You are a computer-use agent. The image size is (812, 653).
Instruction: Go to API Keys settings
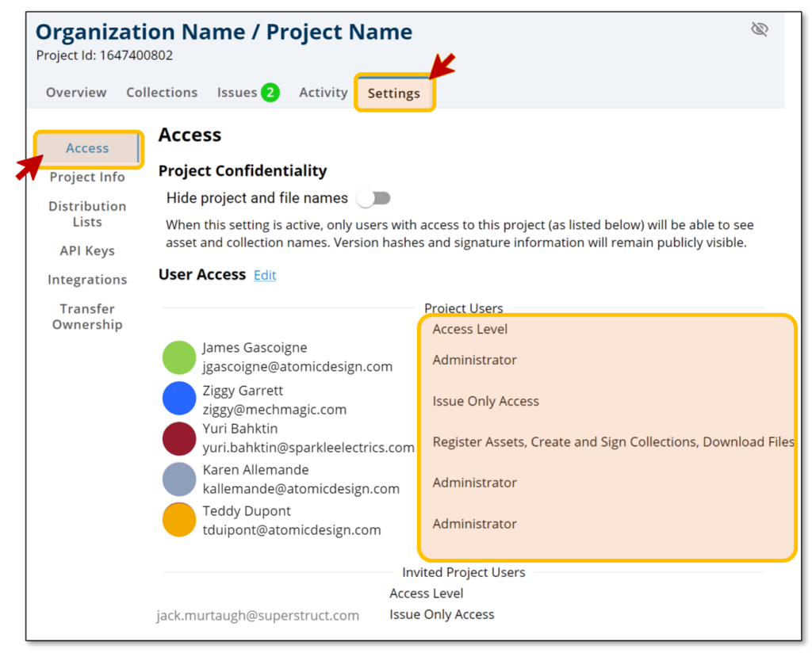87,251
